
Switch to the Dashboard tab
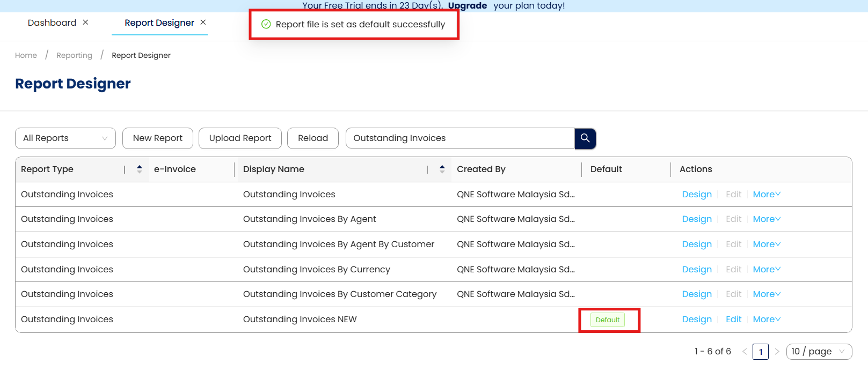click(52, 23)
